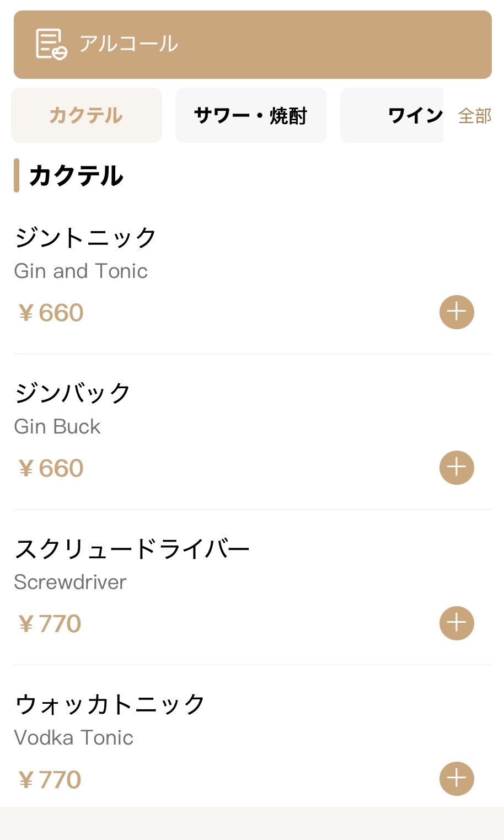Tap the ¥660 price of Gin Buck
504x840 pixels.
pos(51,468)
